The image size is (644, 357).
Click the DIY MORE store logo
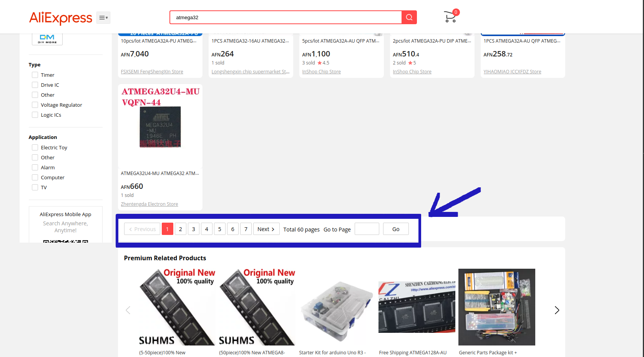coord(47,39)
